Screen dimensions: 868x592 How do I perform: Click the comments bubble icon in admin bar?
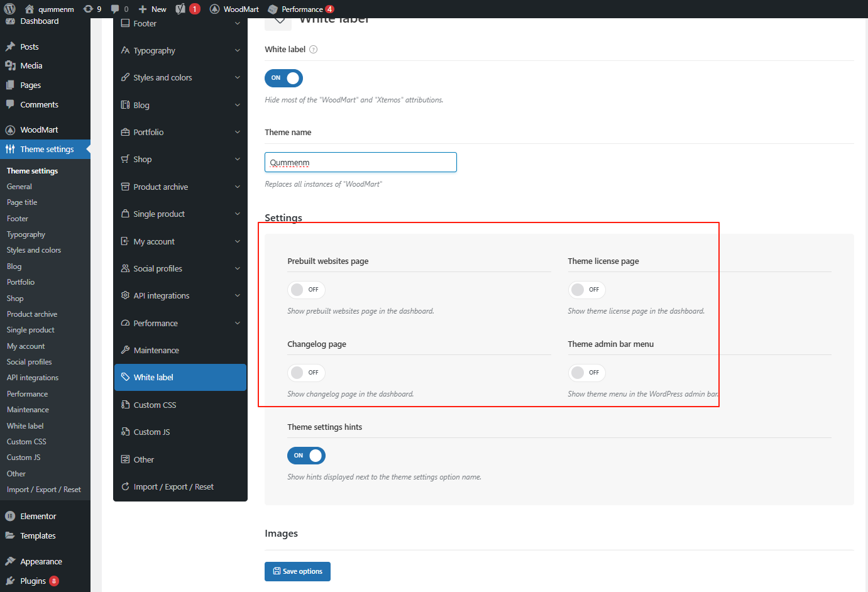click(116, 9)
